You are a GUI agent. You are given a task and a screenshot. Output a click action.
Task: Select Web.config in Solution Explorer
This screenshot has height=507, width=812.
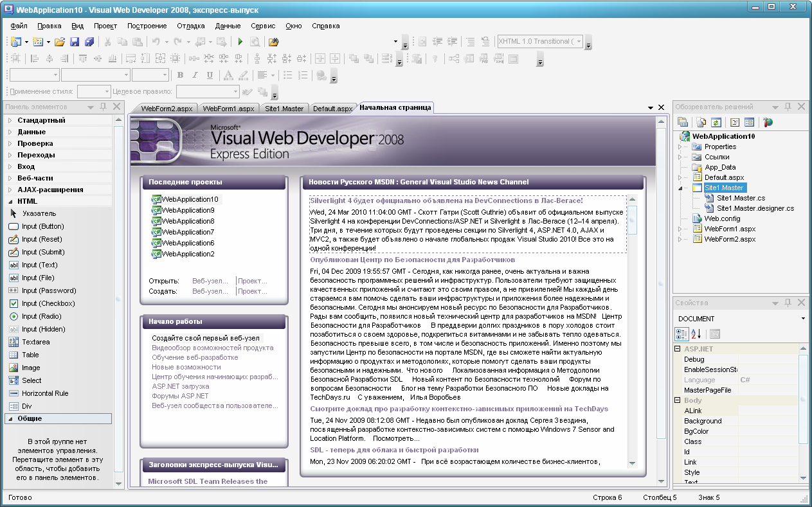(x=722, y=218)
